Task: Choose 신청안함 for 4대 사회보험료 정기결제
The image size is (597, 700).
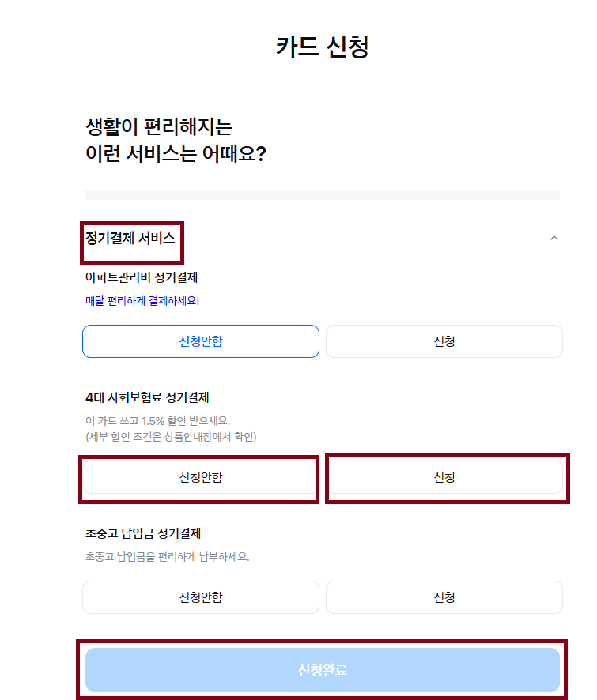Action: (x=198, y=478)
